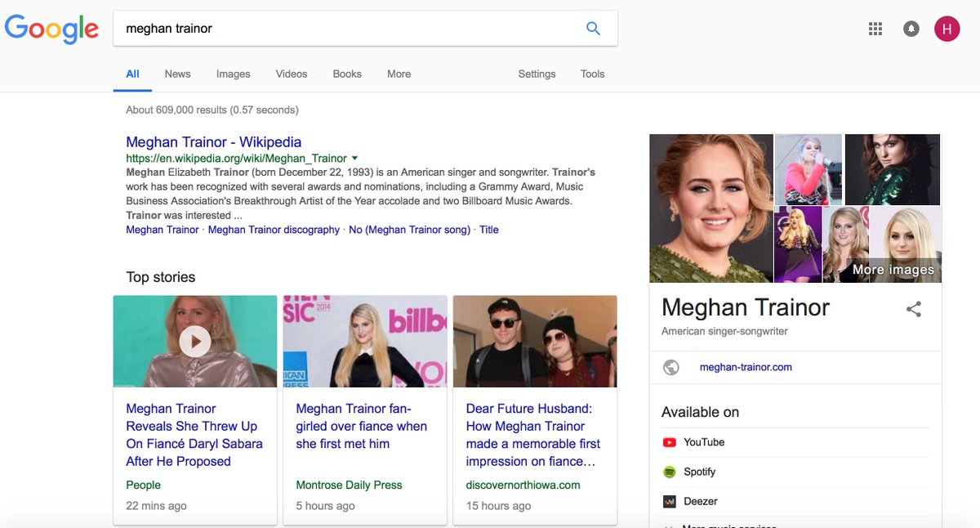Viewport: 980px width, 528px height.
Task: Click the Meghan Trainor panel title
Action: tap(746, 307)
